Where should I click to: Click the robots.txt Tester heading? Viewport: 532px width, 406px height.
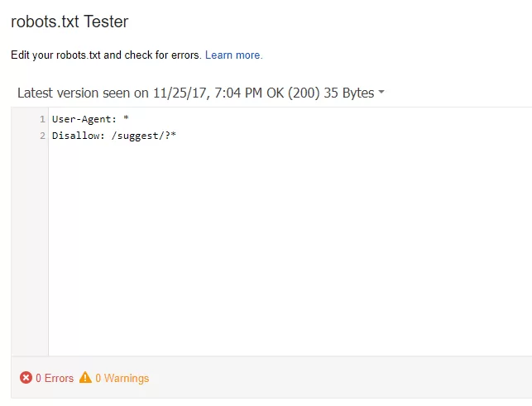click(69, 21)
